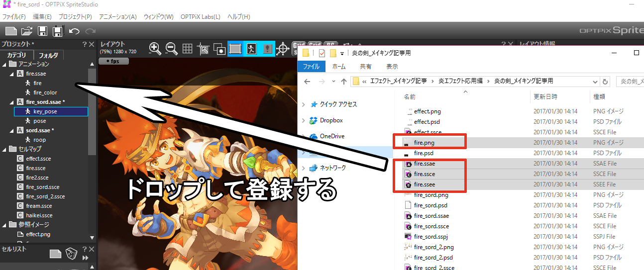
Task: Click new cell icon in セルリスト panel
Action: [x=55, y=254]
